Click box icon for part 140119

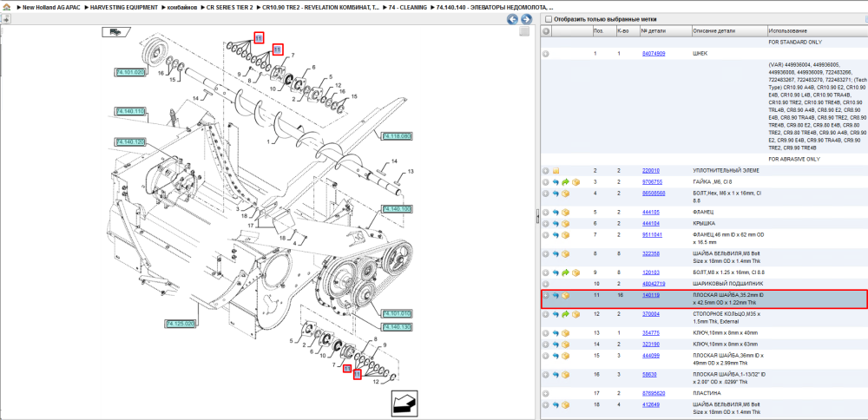click(x=566, y=296)
